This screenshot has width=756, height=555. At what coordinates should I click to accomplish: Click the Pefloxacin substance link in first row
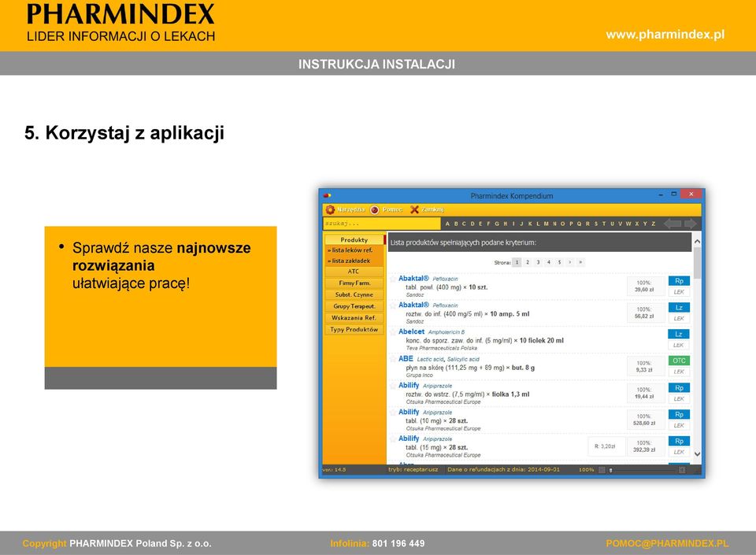(445, 279)
